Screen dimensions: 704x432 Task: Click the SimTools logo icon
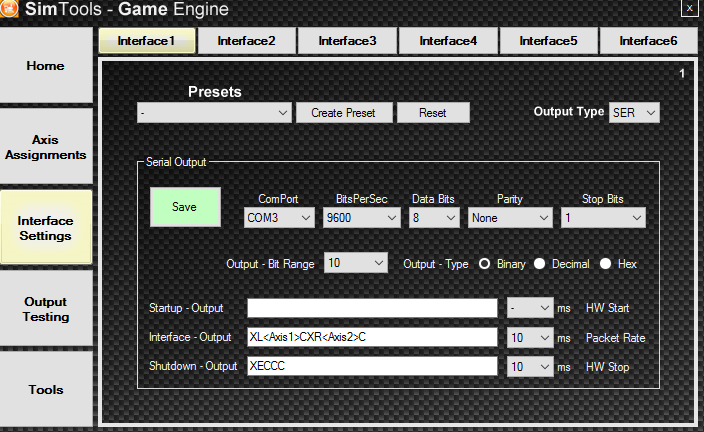pos(11,10)
